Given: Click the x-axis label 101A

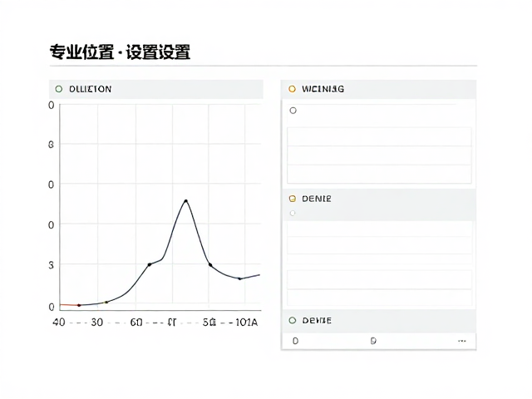Looking at the screenshot, I should [x=246, y=322].
